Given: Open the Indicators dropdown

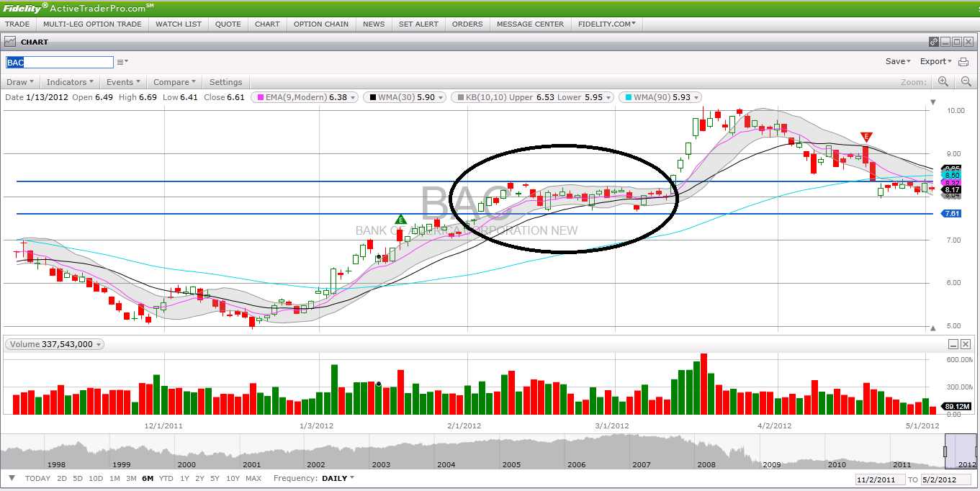Looking at the screenshot, I should 71,82.
